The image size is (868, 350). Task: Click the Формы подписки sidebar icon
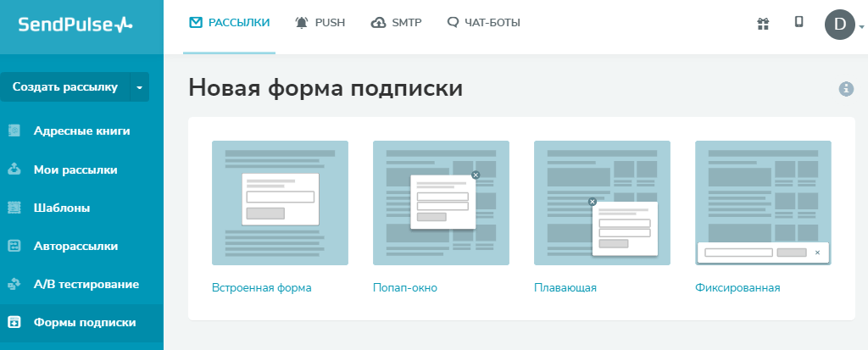14,322
